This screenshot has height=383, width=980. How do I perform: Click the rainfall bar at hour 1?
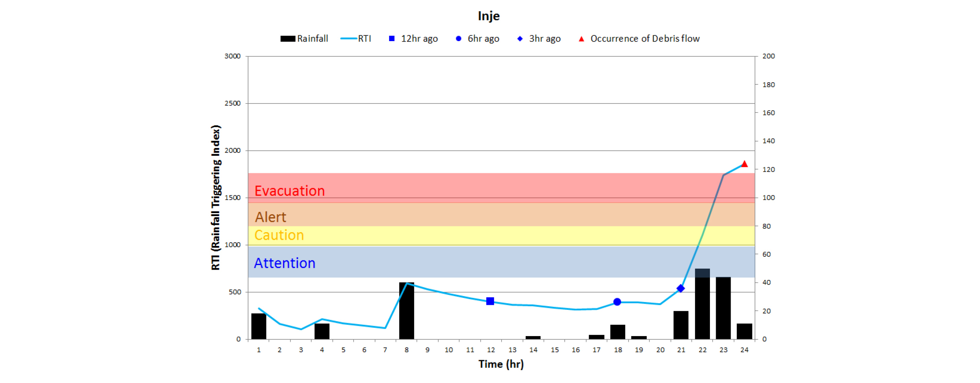tap(258, 327)
